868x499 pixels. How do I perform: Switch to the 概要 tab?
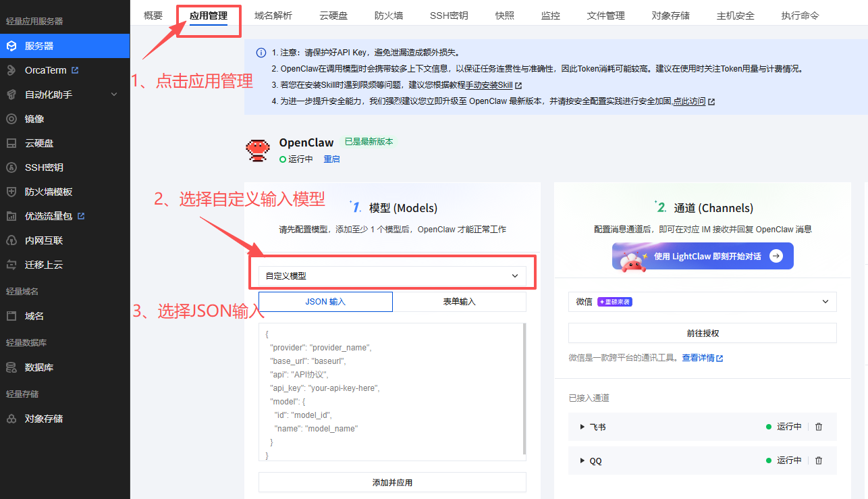click(153, 16)
